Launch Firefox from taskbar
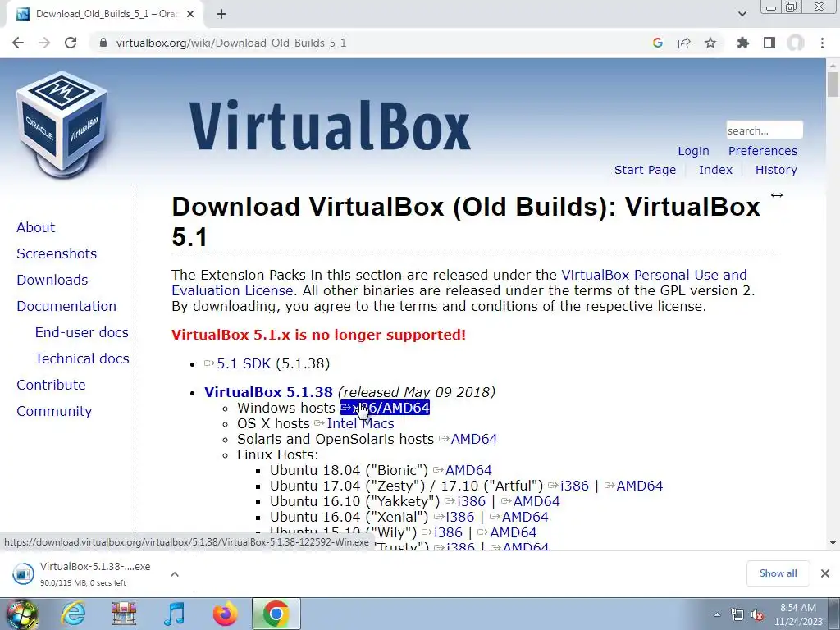Image resolution: width=840 pixels, height=630 pixels. point(225,614)
